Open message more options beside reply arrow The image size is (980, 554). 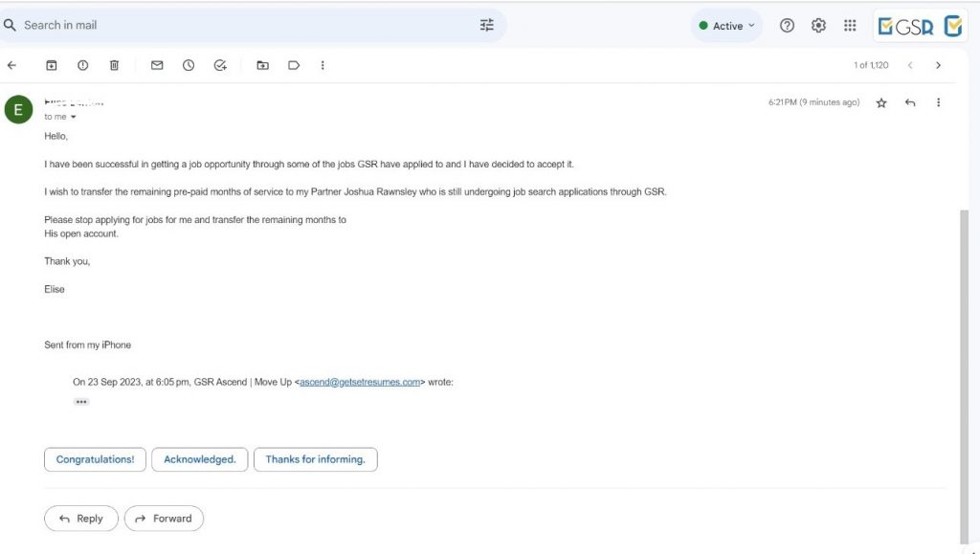pos(938,102)
